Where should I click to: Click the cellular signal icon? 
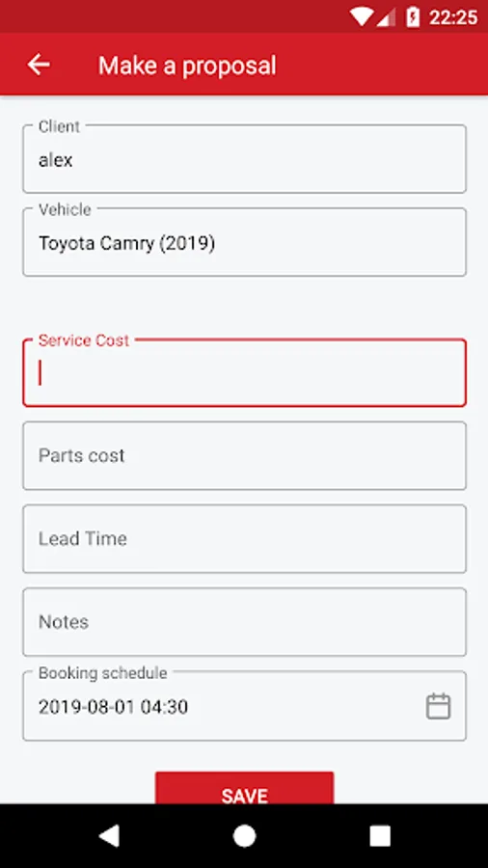coord(387,17)
